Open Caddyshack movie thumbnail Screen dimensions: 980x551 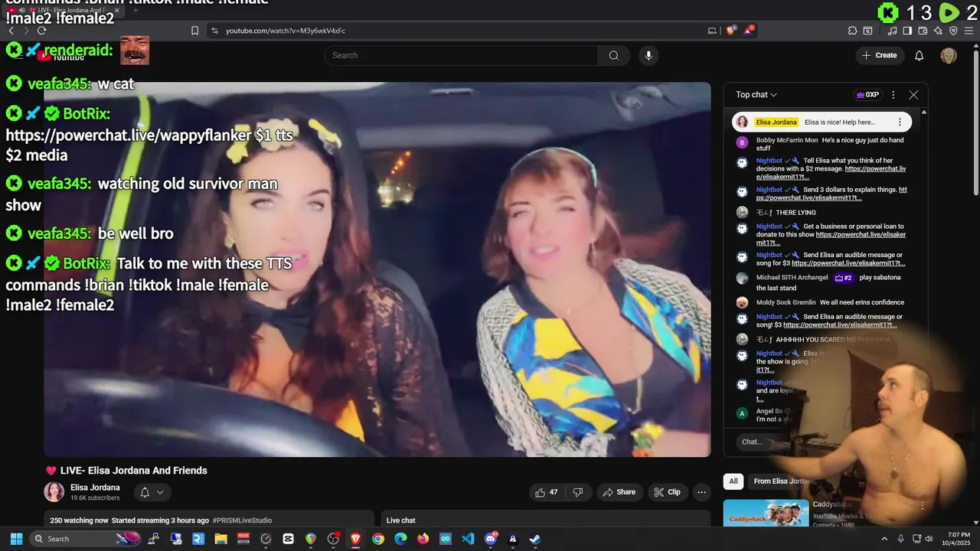pyautogui.click(x=766, y=513)
